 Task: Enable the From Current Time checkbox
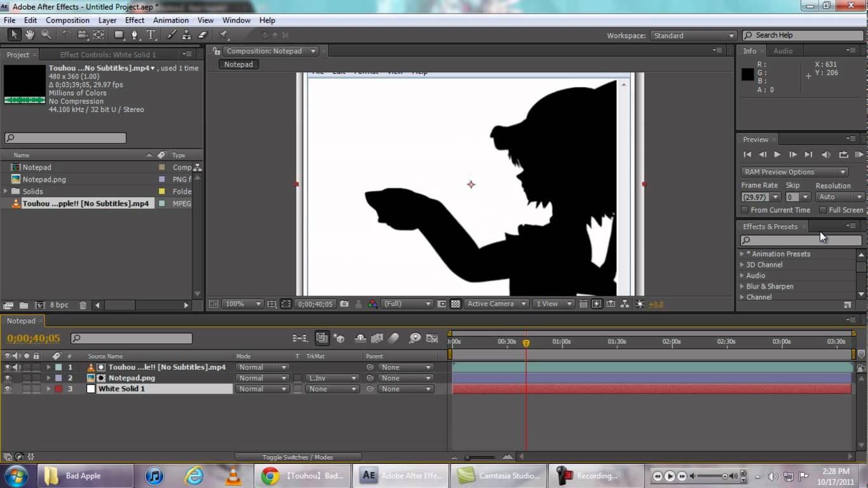(745, 210)
